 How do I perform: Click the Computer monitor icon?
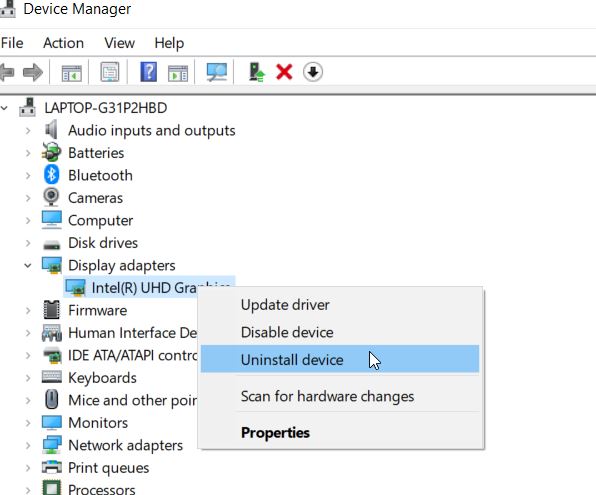pos(52,220)
